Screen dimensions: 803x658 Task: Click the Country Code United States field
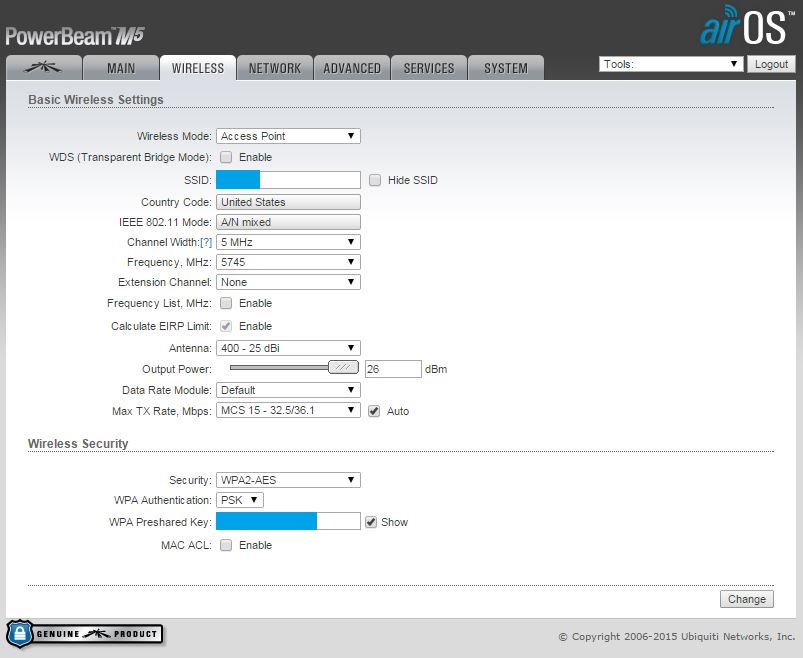tap(288, 202)
